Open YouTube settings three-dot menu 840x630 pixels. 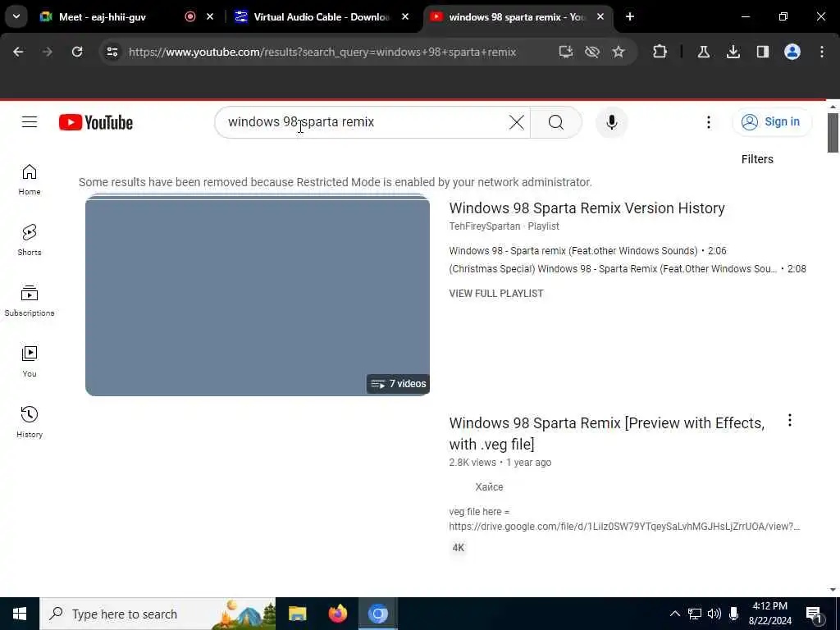[x=708, y=122]
